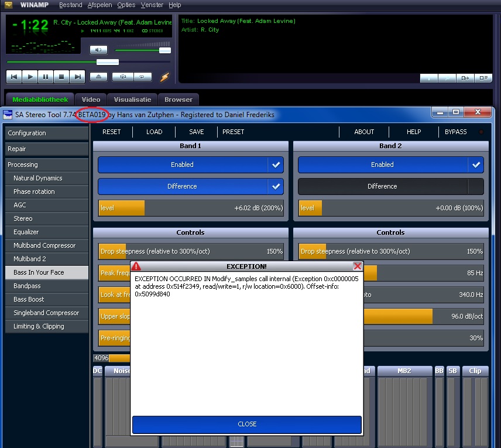Image resolution: width=501 pixels, height=448 pixels.
Task: Select Bandpass in sidebar
Action: point(47,286)
